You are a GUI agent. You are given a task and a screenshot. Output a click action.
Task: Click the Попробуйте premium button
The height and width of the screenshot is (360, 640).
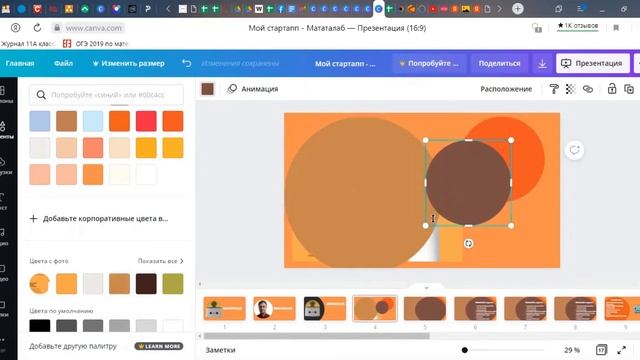(x=429, y=63)
